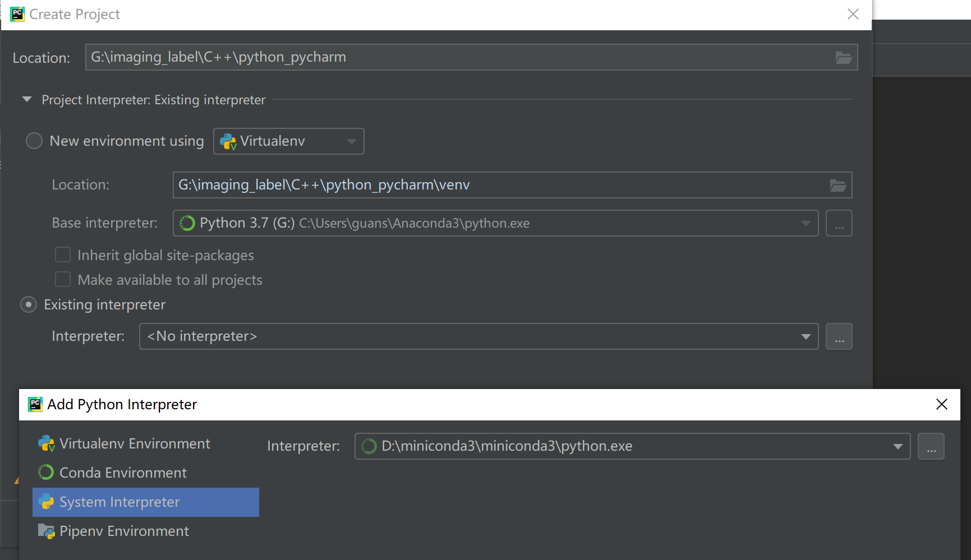Screen dimensions: 971x560
Task: Close the Create Project dialog
Action: click(853, 14)
